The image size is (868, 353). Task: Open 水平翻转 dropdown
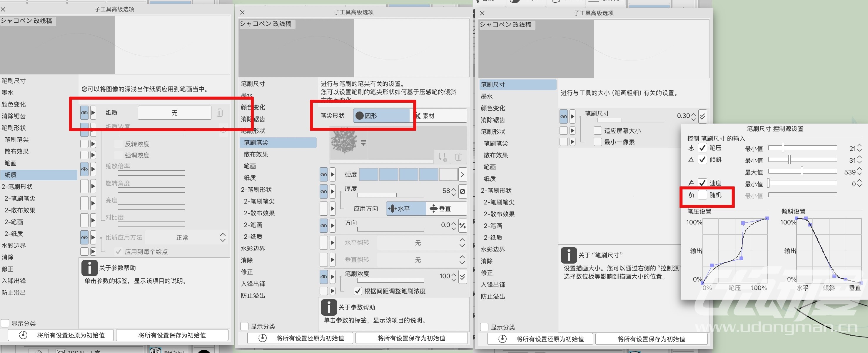click(x=418, y=242)
